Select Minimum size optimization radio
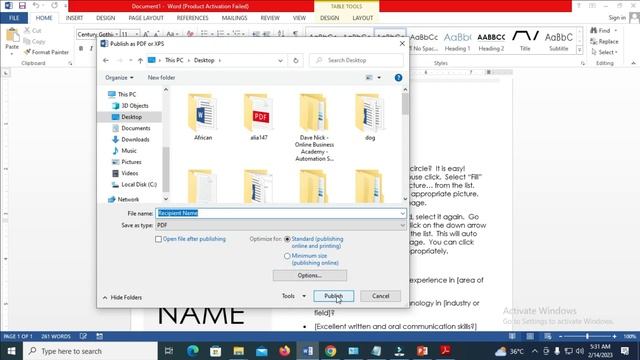This screenshot has height=360, width=640. click(287, 256)
